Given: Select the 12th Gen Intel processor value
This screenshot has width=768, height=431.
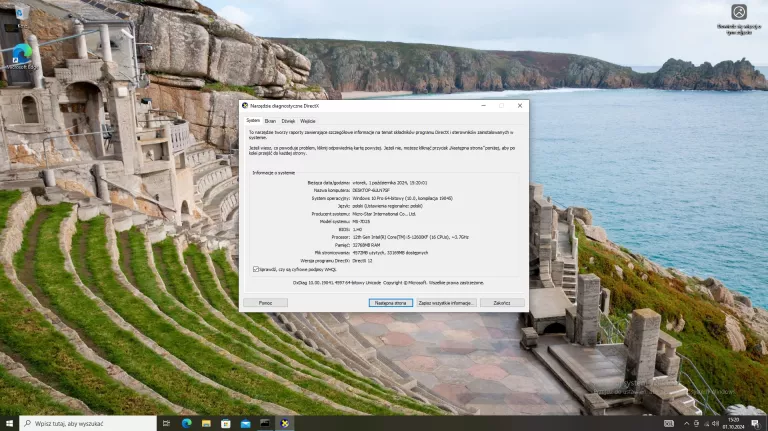Looking at the screenshot, I should [x=410, y=237].
